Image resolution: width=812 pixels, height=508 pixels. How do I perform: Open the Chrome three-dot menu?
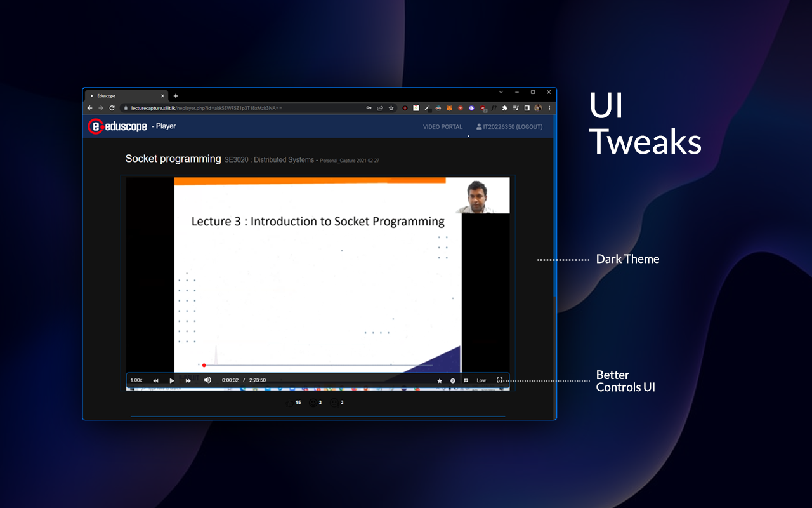point(549,108)
